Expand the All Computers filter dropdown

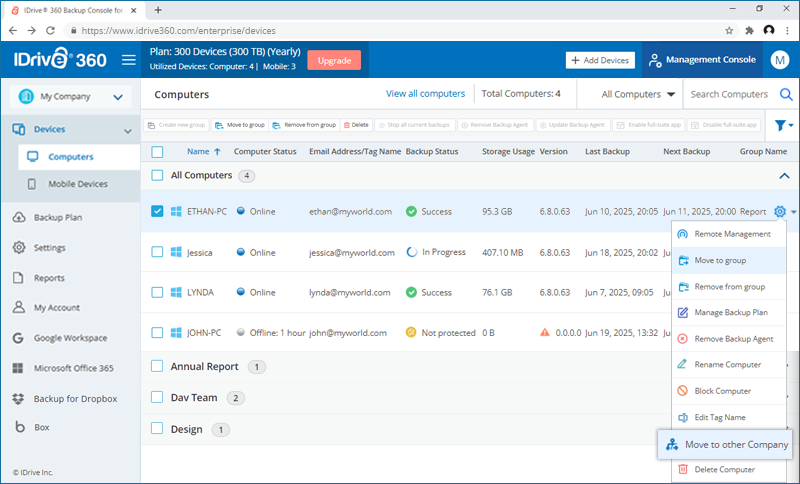[x=638, y=95]
